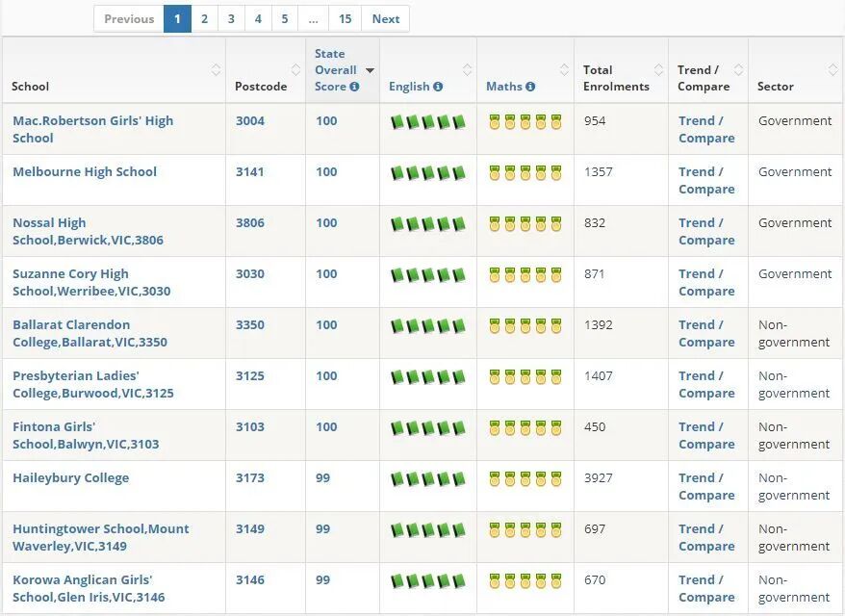Image resolution: width=845 pixels, height=616 pixels.
Task: Click English book icons for Haileybury College
Action: point(428,479)
